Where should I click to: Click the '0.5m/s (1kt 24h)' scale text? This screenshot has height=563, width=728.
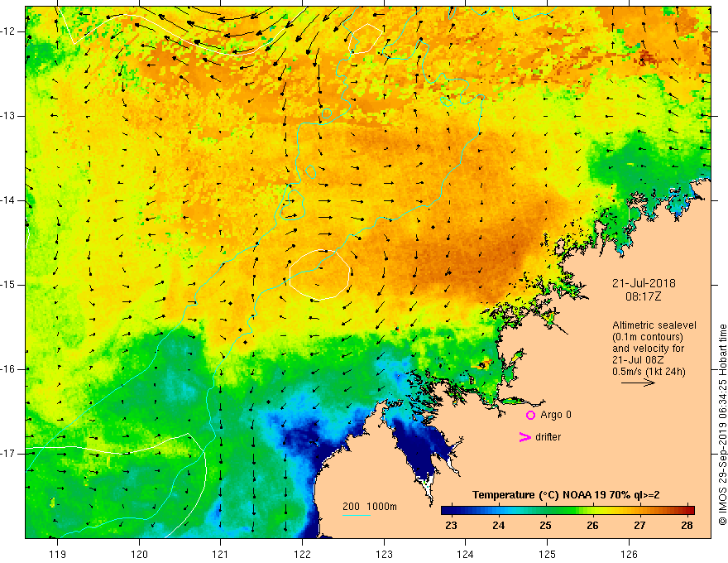click(649, 372)
